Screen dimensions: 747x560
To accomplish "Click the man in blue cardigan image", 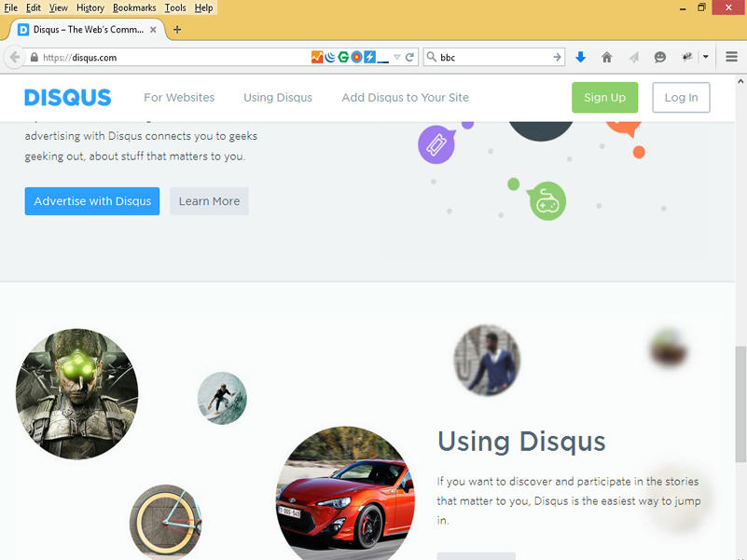I will pos(487,361).
